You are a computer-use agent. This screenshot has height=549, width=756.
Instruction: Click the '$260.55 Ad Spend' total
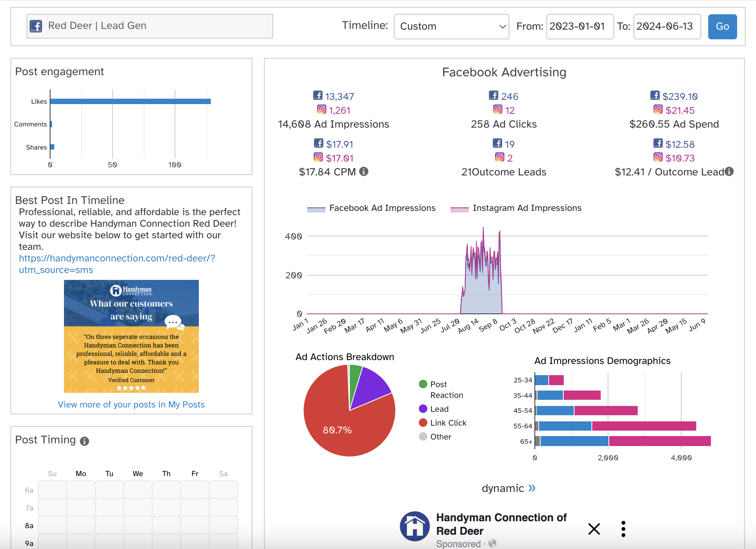click(674, 124)
